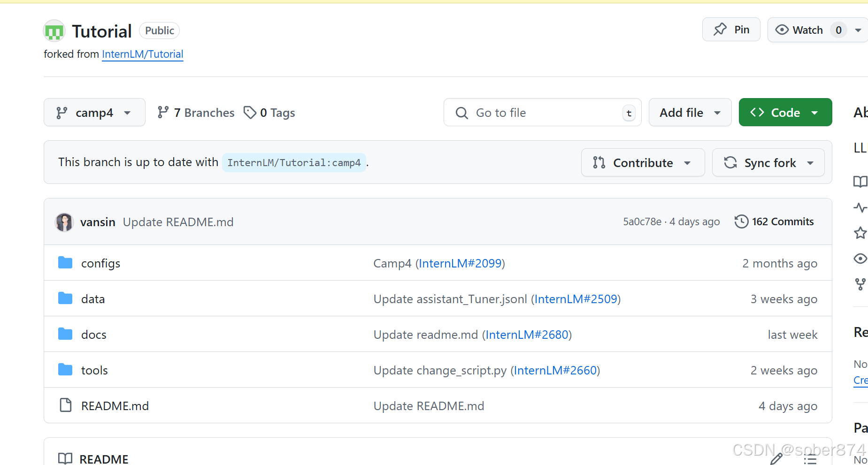Viewport: 868px width, 465px height.
Task: Open the tools folder
Action: click(x=94, y=370)
